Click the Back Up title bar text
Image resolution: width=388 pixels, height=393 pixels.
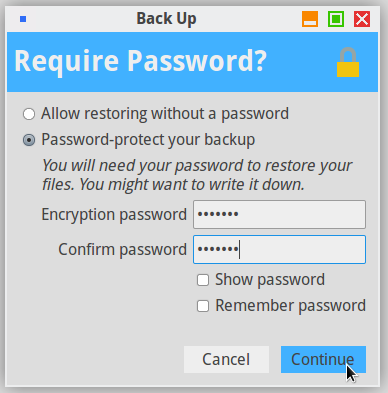pyautogui.click(x=166, y=19)
